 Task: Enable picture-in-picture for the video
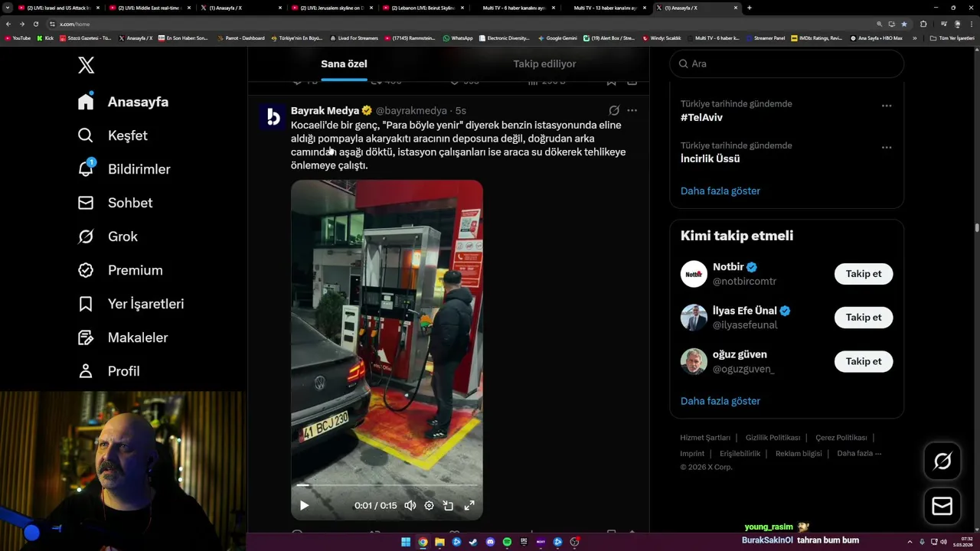pyautogui.click(x=449, y=505)
